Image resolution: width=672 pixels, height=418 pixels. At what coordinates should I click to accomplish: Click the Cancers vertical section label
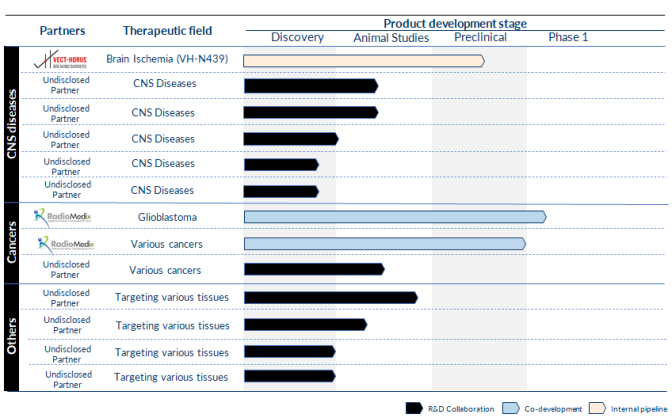(x=12, y=242)
